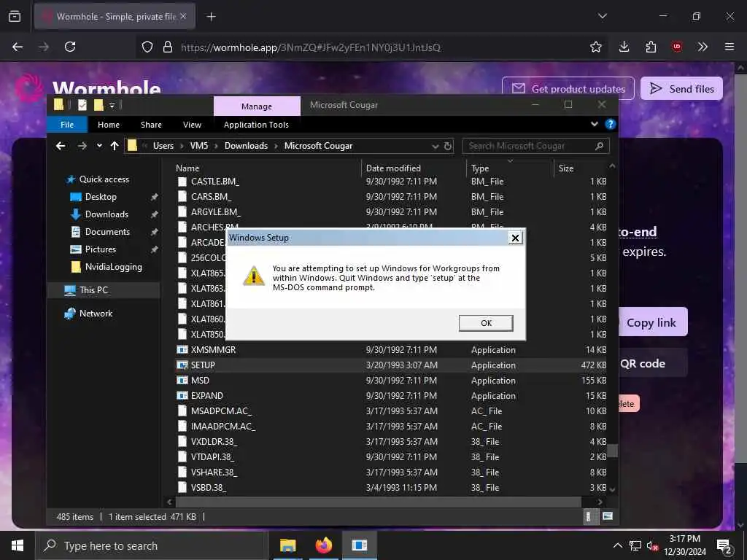Select the IMAADPCM.AC_ file
Viewport: 747px width, 560px height.
(x=223, y=426)
